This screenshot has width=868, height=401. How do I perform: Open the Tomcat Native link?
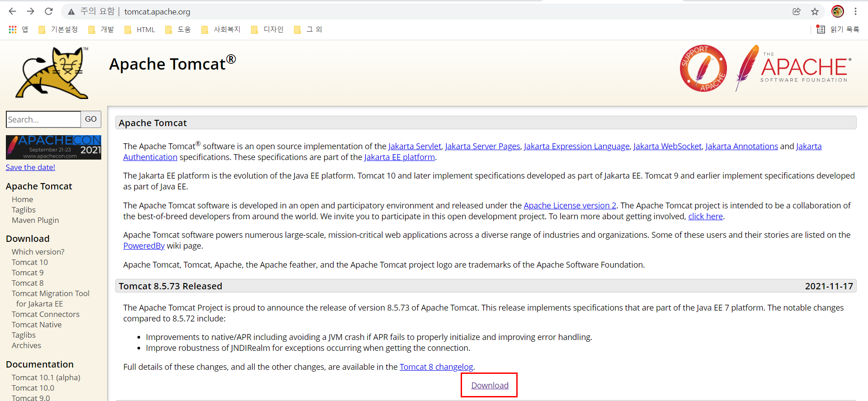coord(37,325)
